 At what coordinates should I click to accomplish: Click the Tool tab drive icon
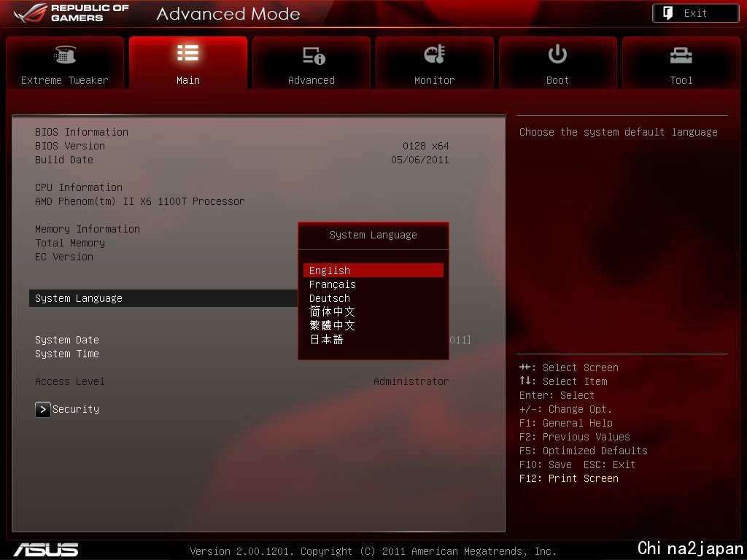(681, 55)
